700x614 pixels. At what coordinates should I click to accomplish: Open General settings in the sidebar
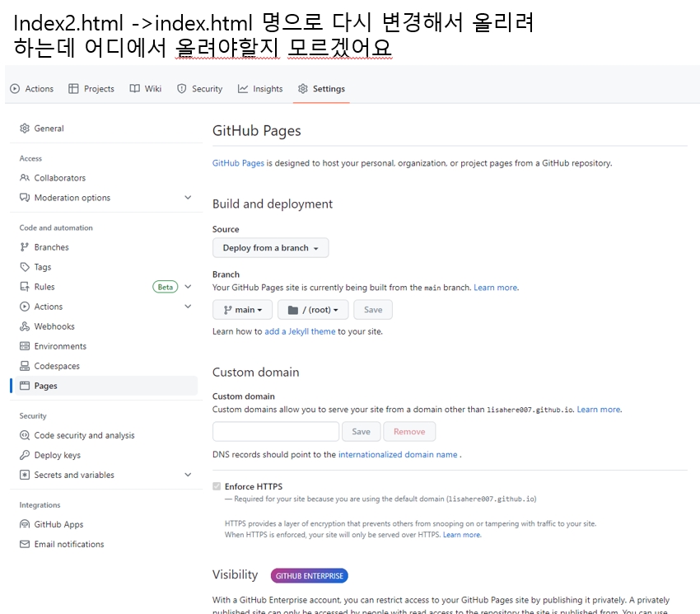(x=105, y=129)
